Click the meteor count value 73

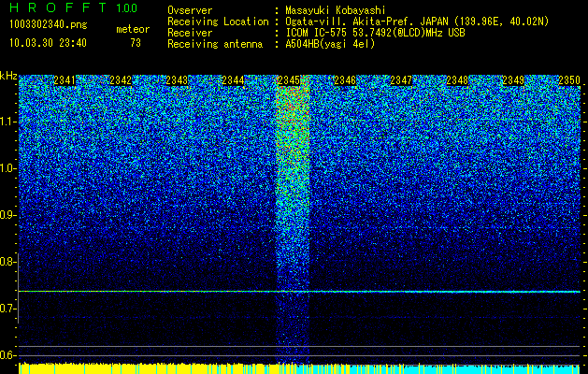136,43
